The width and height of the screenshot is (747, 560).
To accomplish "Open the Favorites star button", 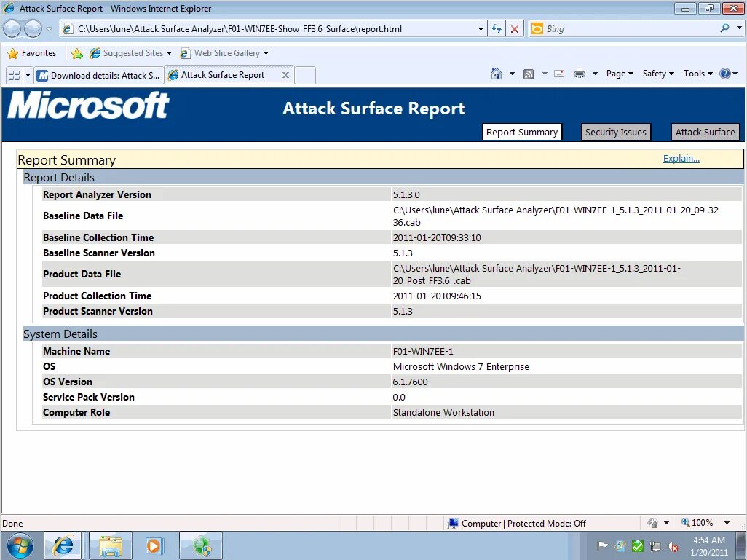I will [32, 53].
